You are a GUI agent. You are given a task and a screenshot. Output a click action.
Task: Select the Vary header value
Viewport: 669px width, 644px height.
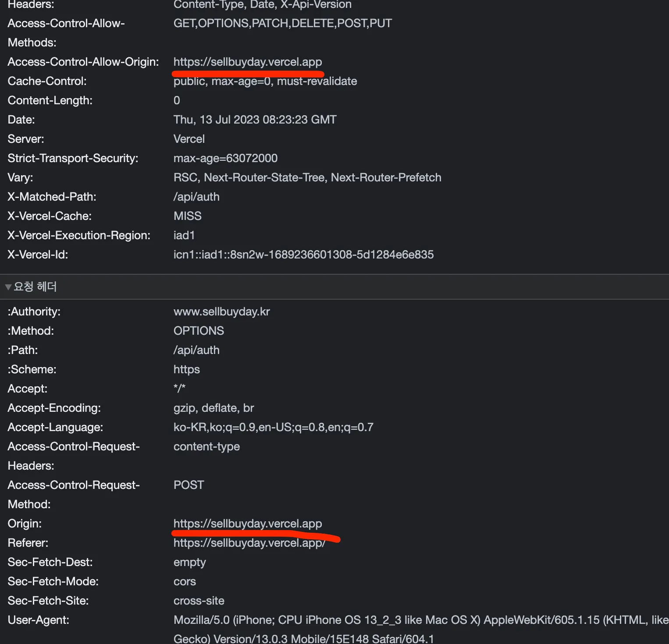click(x=307, y=177)
